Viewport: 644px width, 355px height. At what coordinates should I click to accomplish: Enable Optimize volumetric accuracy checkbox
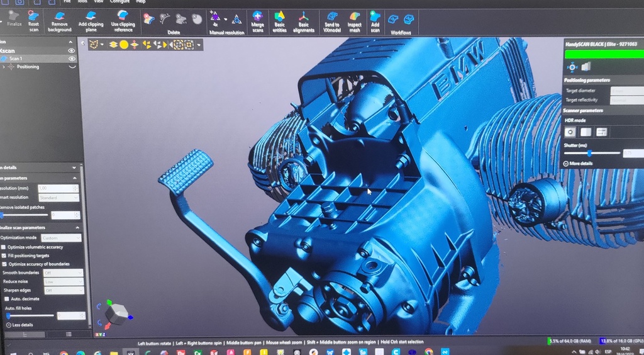click(x=3, y=247)
